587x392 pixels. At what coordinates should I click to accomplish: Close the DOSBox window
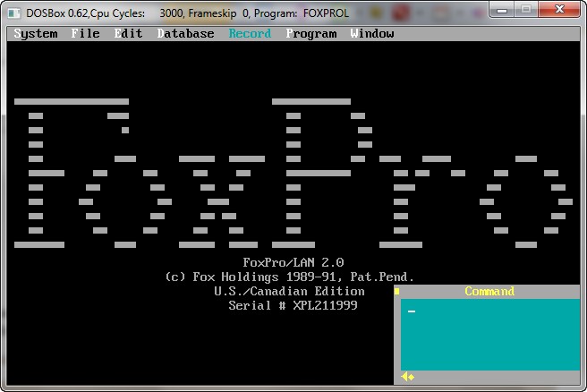559,9
